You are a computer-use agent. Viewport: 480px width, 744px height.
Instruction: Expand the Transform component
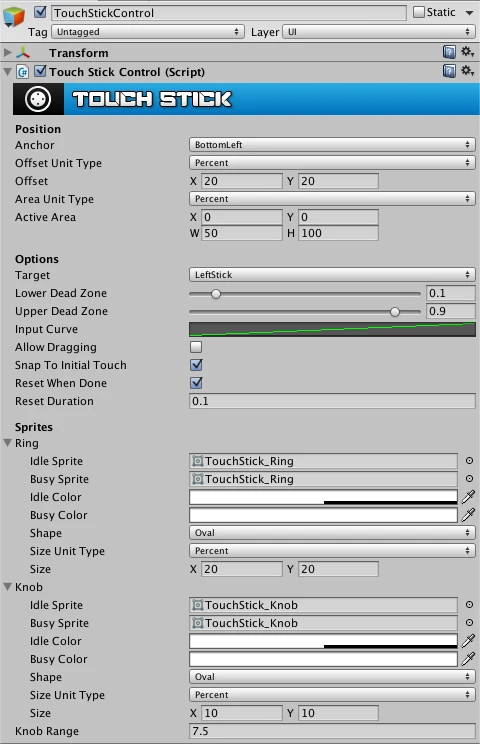pos(7,52)
